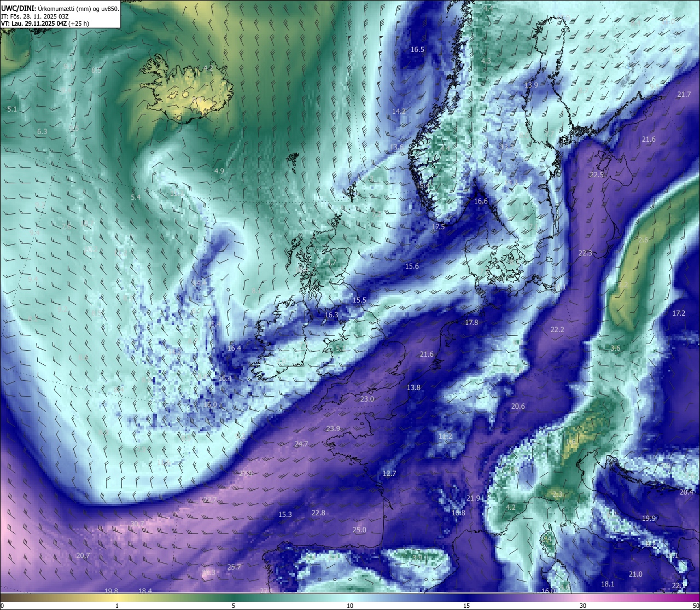Click the 10 label on the color scale
700x610 pixels.
pos(350,606)
